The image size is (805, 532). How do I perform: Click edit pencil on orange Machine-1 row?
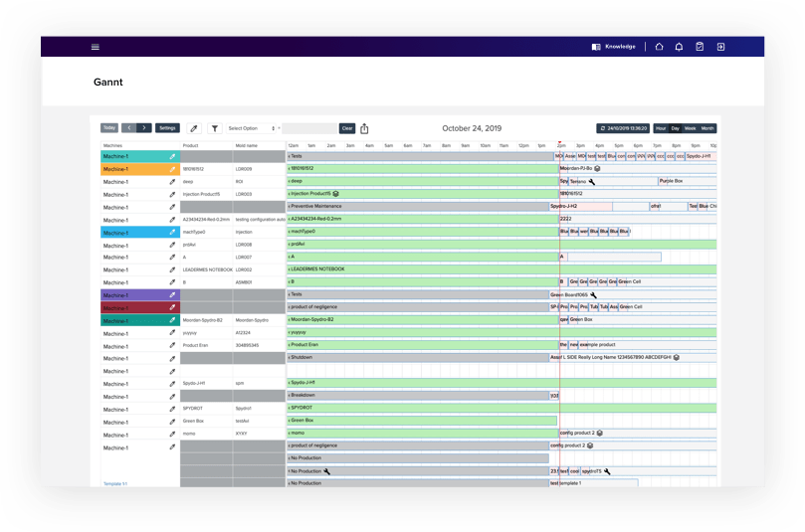point(171,169)
